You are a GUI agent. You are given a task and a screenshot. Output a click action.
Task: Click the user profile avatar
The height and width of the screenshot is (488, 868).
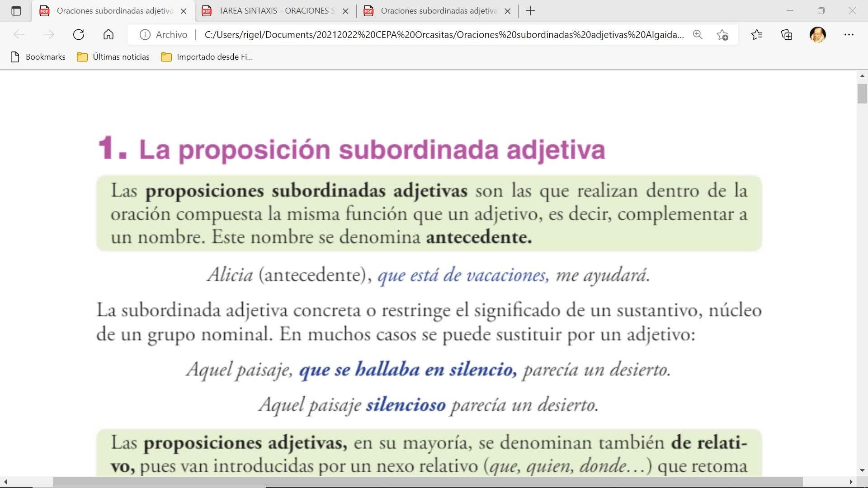[817, 35]
